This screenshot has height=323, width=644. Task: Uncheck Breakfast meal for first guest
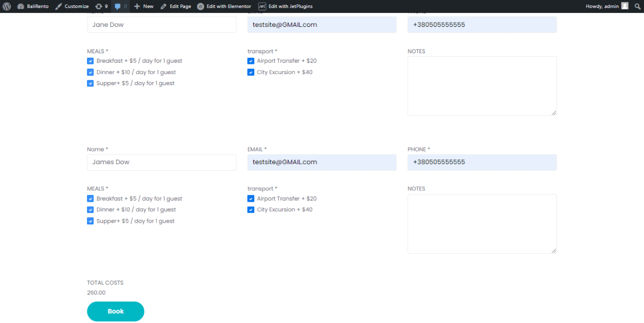click(90, 61)
